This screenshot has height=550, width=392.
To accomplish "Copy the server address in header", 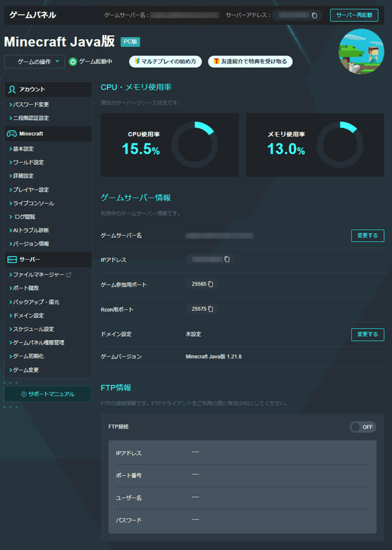I will point(314,15).
